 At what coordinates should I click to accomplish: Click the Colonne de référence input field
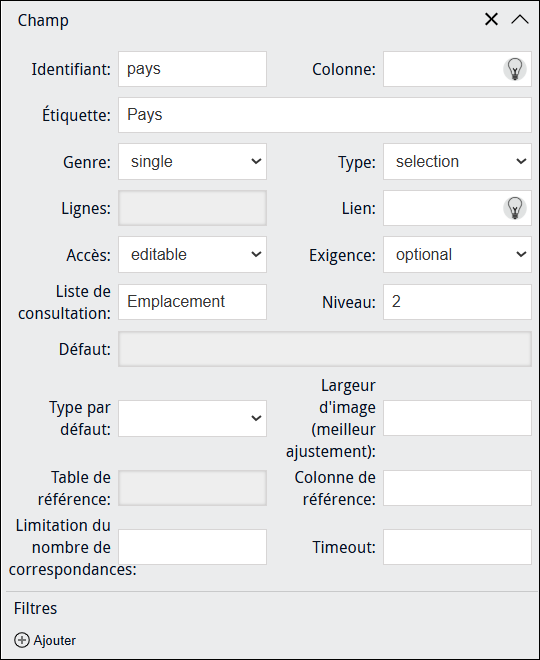pos(457,488)
